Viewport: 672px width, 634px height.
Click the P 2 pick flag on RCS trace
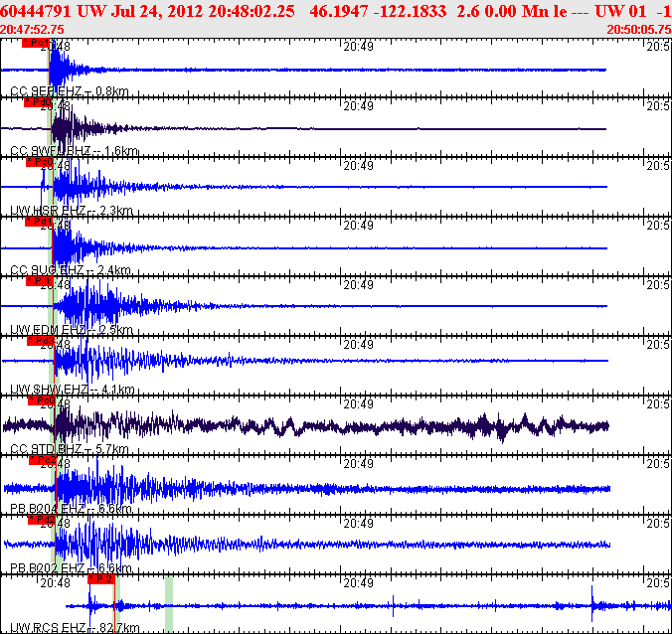[101, 578]
